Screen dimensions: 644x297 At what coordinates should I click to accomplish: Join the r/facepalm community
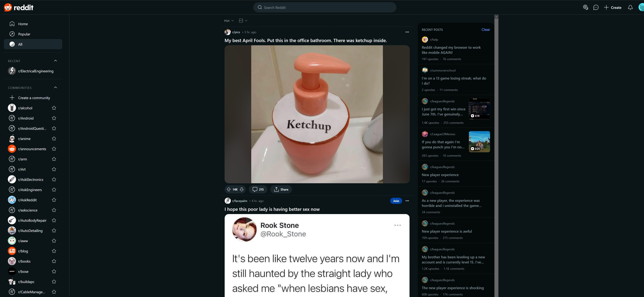coord(396,201)
